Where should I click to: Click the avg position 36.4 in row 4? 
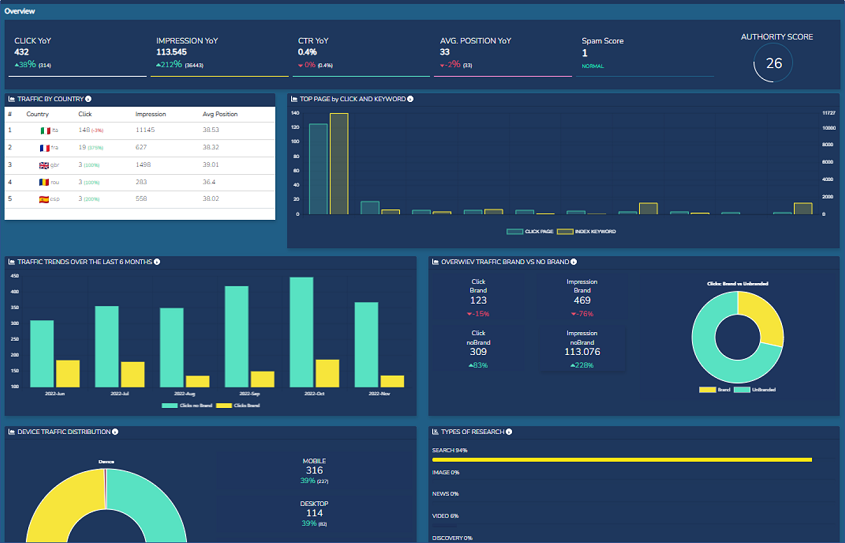209,182
